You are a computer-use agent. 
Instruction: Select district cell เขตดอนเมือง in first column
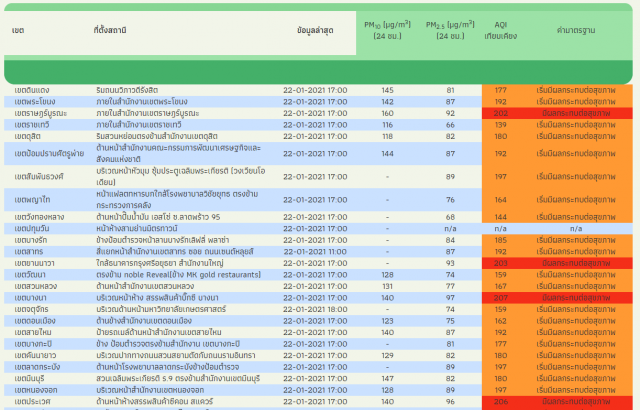click(35, 321)
